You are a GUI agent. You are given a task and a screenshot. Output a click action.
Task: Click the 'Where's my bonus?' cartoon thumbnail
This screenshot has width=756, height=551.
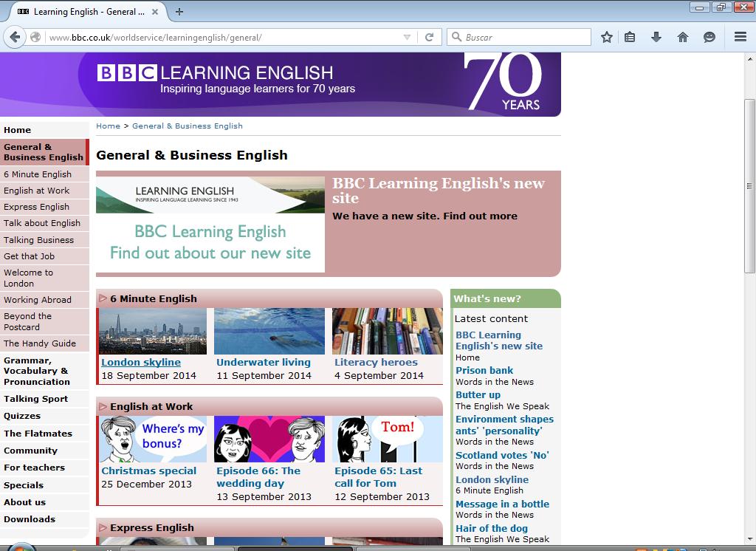coord(153,439)
